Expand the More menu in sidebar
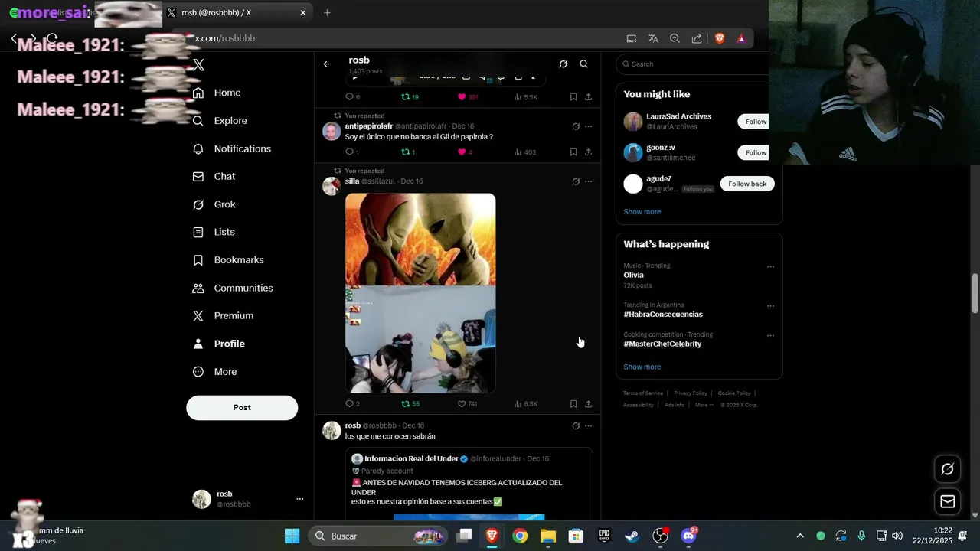Screen dimensions: 980x551 (214, 371)
